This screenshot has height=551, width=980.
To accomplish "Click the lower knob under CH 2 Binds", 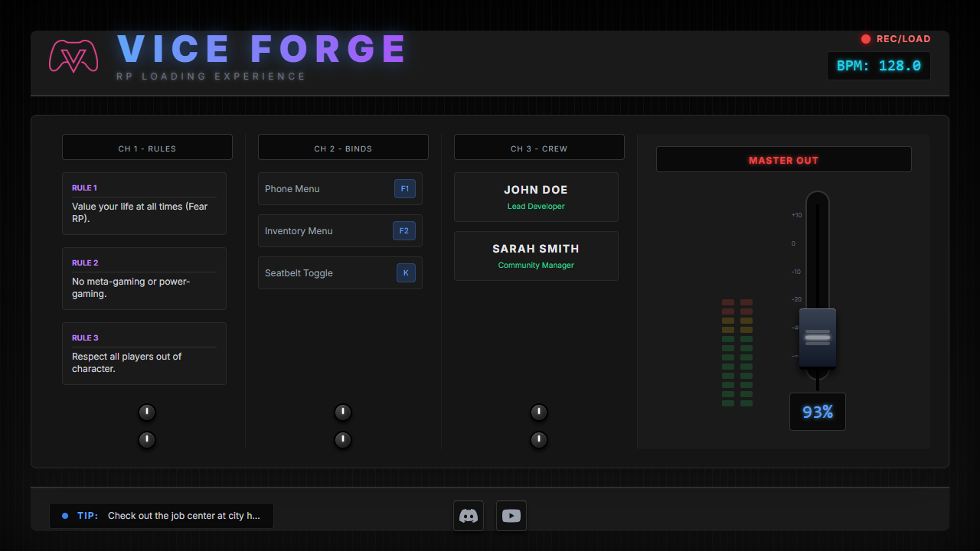I will [343, 440].
